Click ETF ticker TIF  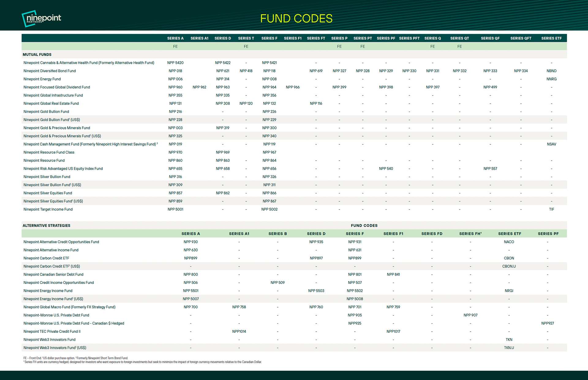click(x=551, y=209)
